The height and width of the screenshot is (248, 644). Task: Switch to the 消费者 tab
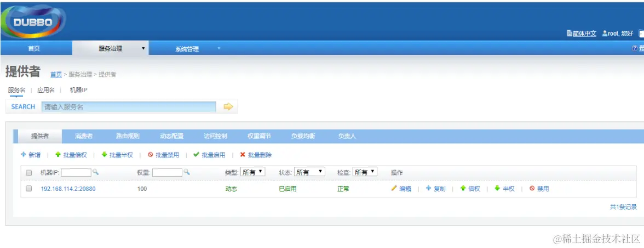tap(84, 136)
